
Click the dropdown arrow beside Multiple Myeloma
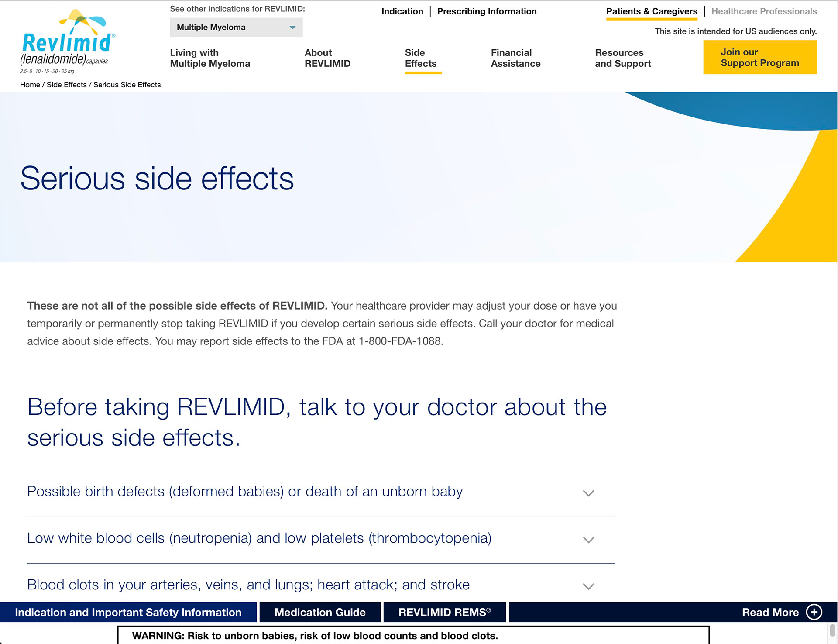(x=292, y=28)
